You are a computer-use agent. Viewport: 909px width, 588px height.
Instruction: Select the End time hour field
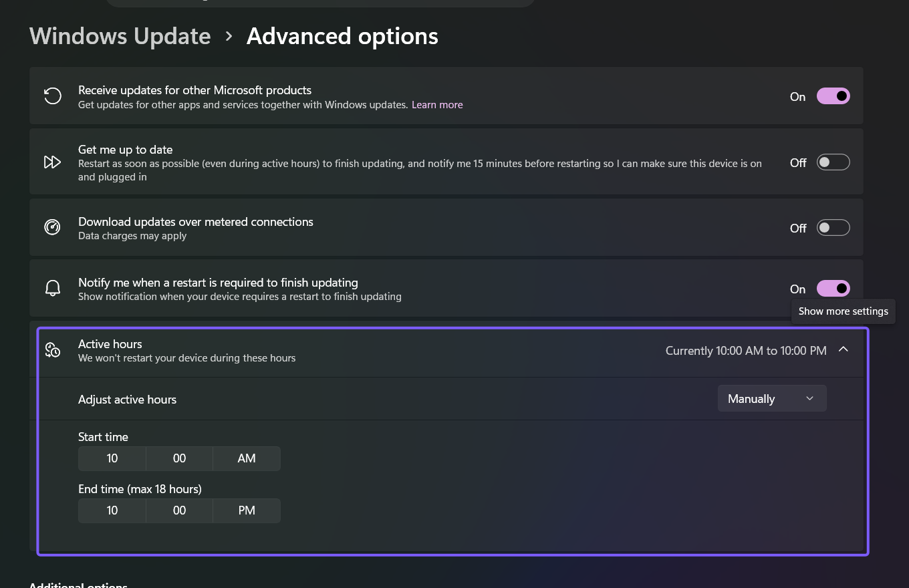[112, 510]
